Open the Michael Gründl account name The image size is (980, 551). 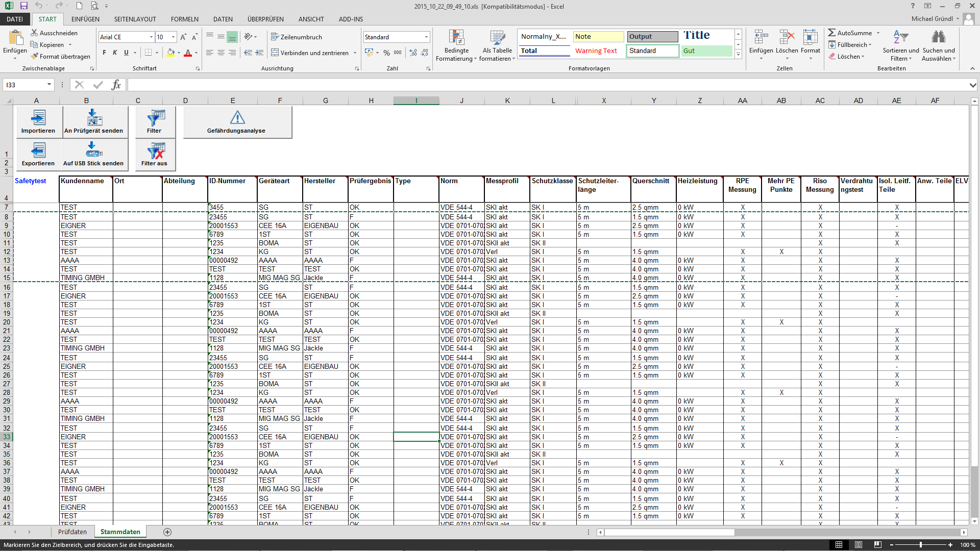[x=932, y=19]
